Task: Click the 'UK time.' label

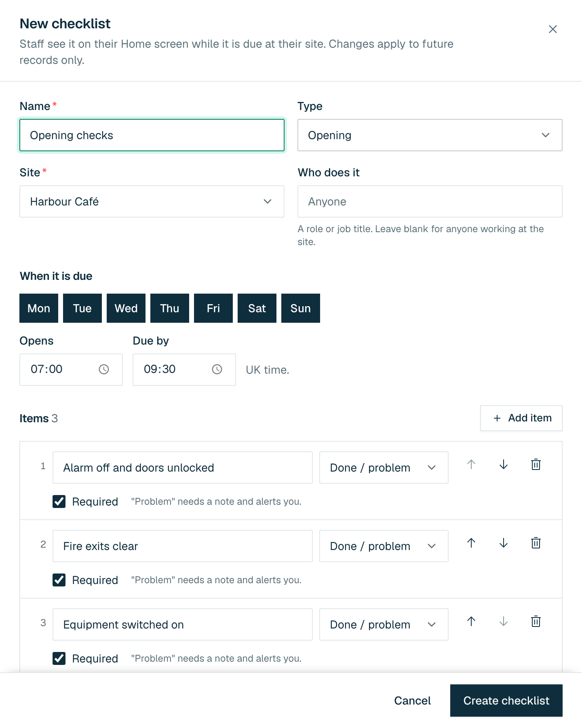Action: click(x=268, y=370)
